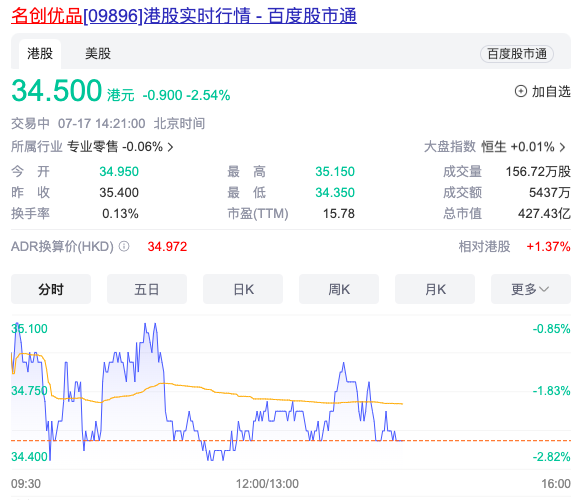Click the 12:00/13:00 time axis label
Screen dimensions: 582x500
tap(267, 484)
